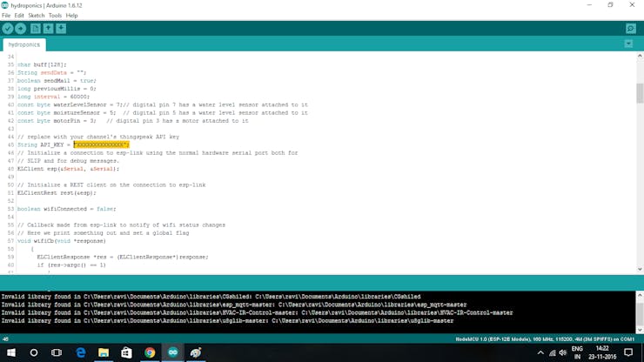Save the sketch using the Save icon
Image resolution: width=644 pixels, height=362 pixels.
[x=61, y=29]
